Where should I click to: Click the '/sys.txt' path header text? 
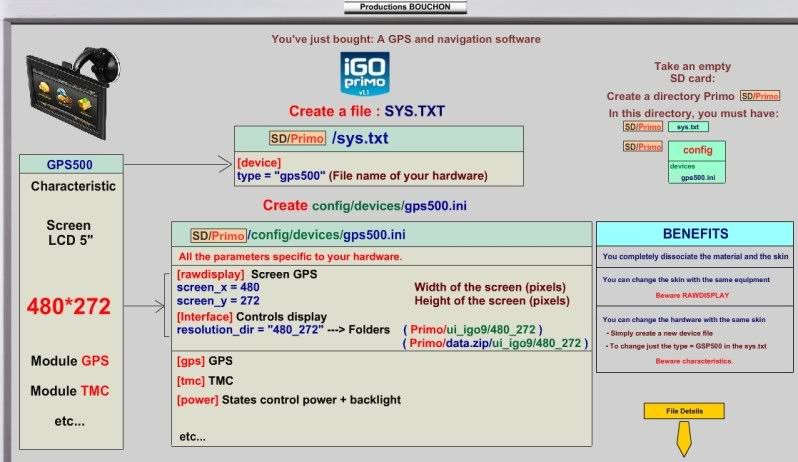coord(360,138)
